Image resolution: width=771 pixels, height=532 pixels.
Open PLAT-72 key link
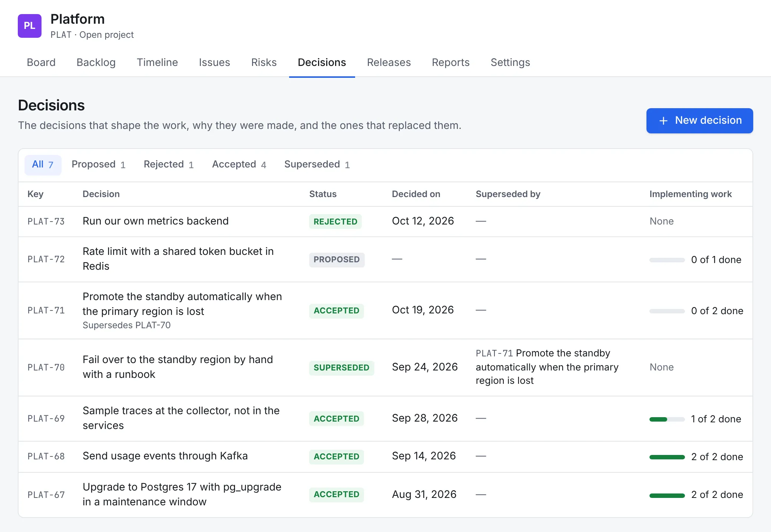tap(46, 259)
